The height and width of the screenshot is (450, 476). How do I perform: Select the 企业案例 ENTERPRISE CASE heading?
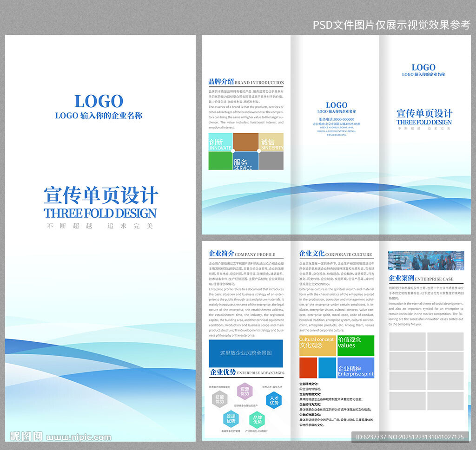tap(421, 278)
